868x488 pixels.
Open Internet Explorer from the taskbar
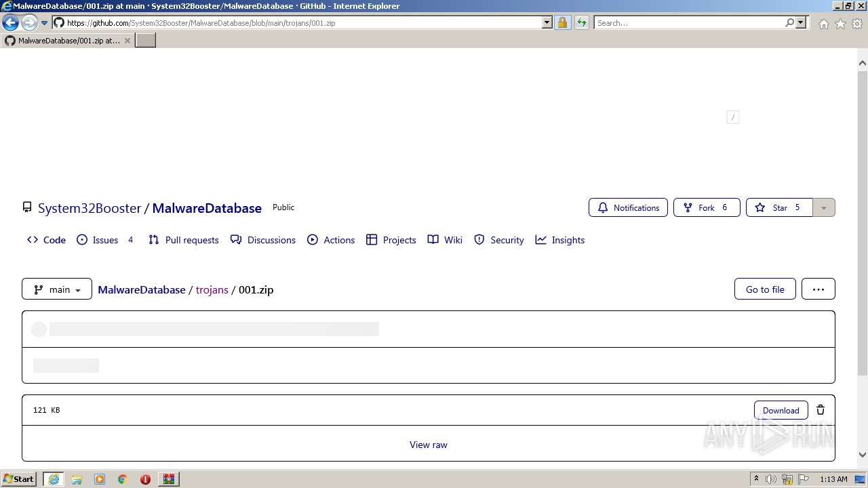pyautogui.click(x=54, y=479)
